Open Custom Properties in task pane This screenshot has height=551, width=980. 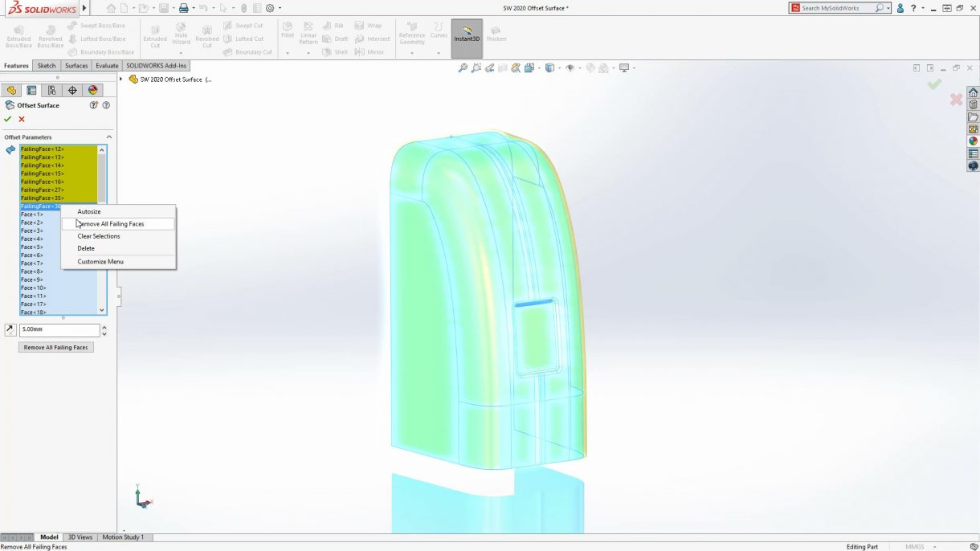pyautogui.click(x=973, y=153)
